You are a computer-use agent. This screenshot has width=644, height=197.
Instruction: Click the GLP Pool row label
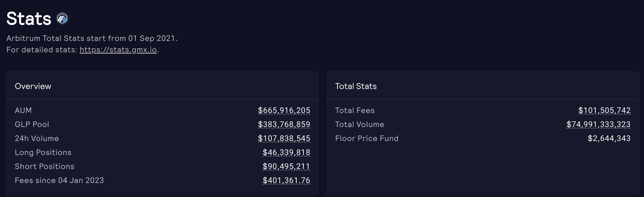pyautogui.click(x=32, y=124)
